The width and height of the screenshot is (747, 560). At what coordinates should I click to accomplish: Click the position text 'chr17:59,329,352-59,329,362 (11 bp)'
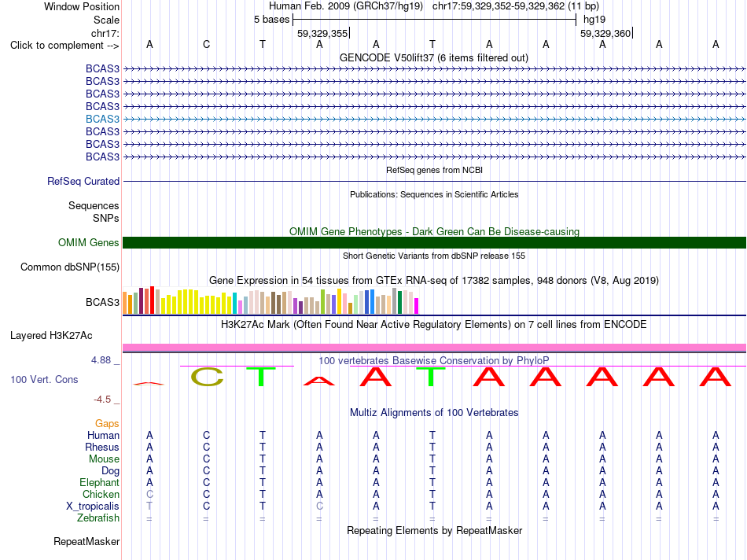pos(516,6)
